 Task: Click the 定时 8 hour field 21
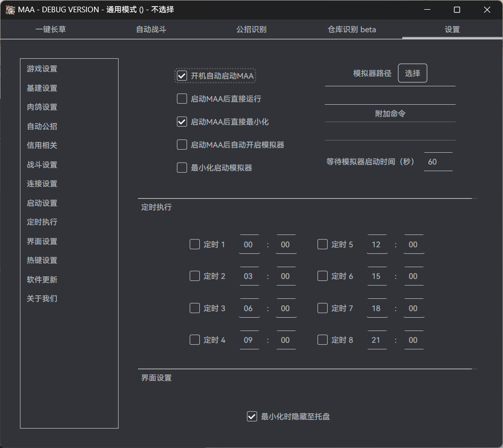coord(377,340)
